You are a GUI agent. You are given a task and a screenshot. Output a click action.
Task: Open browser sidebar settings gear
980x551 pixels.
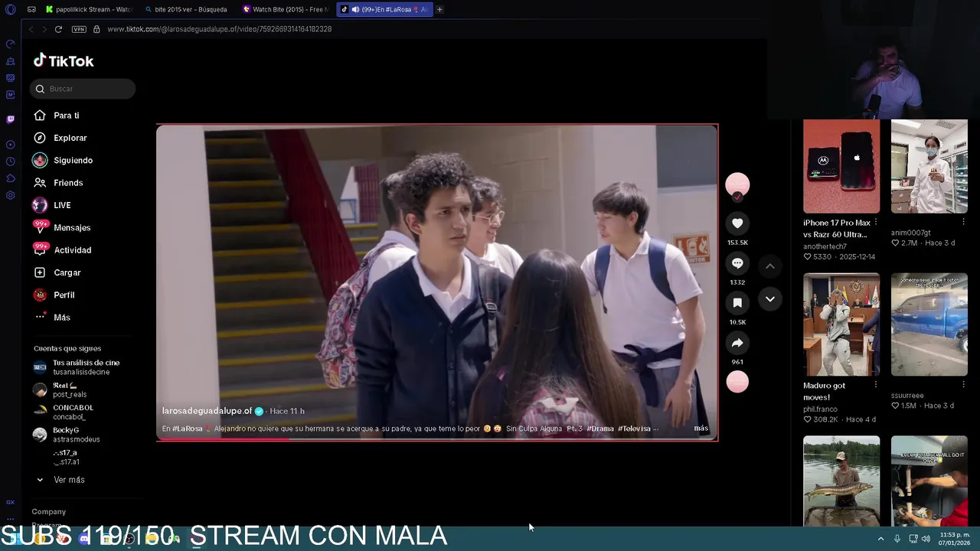tap(10, 195)
